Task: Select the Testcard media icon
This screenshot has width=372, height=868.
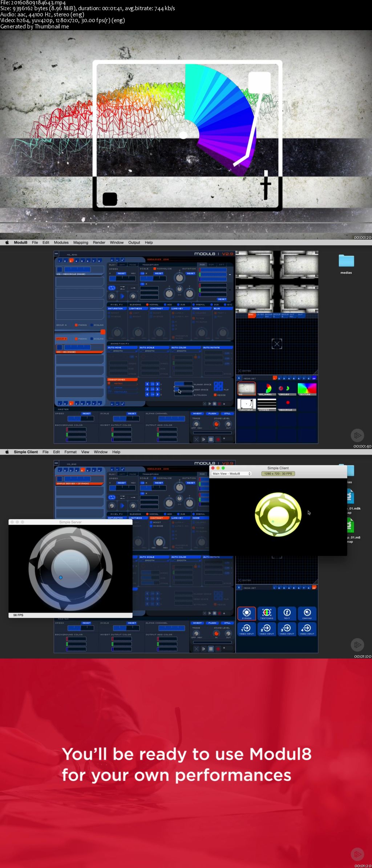Action: point(267,613)
